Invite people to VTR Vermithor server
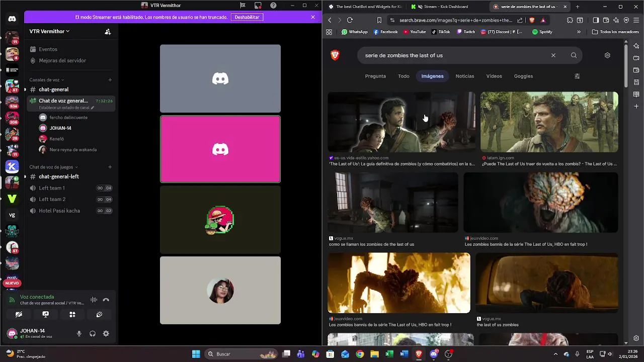This screenshot has width=644, height=362. pos(108,31)
